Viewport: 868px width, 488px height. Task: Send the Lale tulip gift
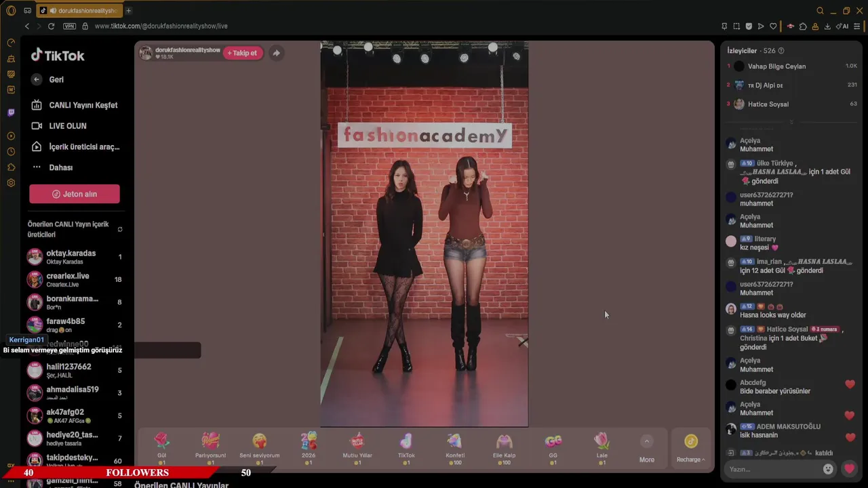click(x=601, y=448)
